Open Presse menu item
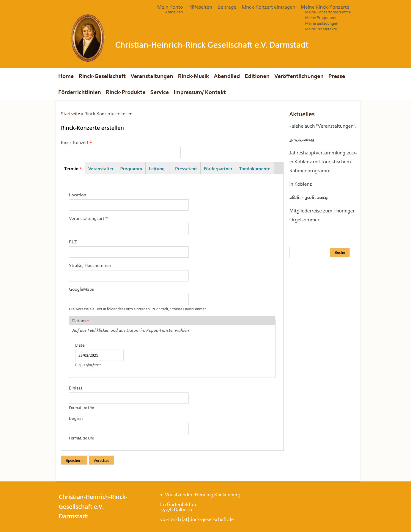The image size is (411, 532). (x=336, y=76)
